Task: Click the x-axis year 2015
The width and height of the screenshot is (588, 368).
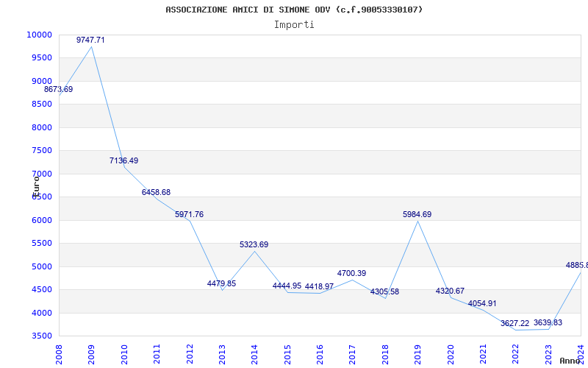Action: pos(287,354)
